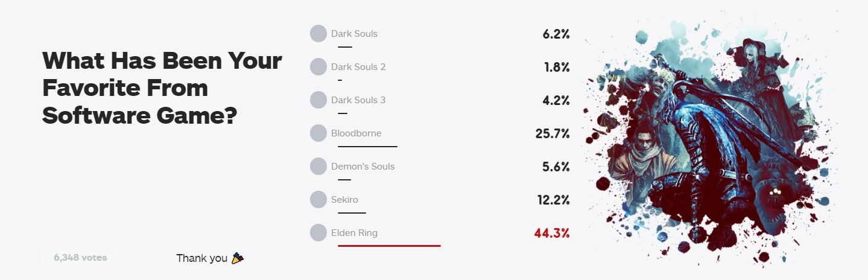Click the red Elden Ring result bar

[x=389, y=246]
